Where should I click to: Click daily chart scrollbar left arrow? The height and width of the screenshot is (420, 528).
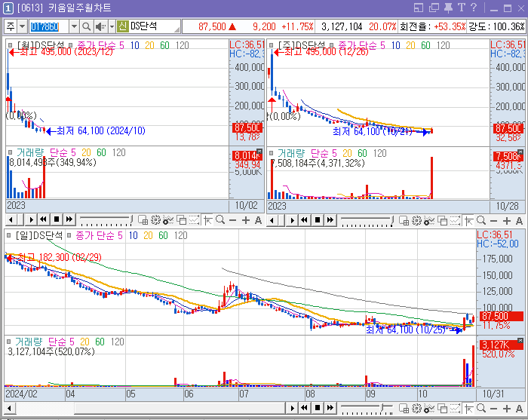[9, 409]
